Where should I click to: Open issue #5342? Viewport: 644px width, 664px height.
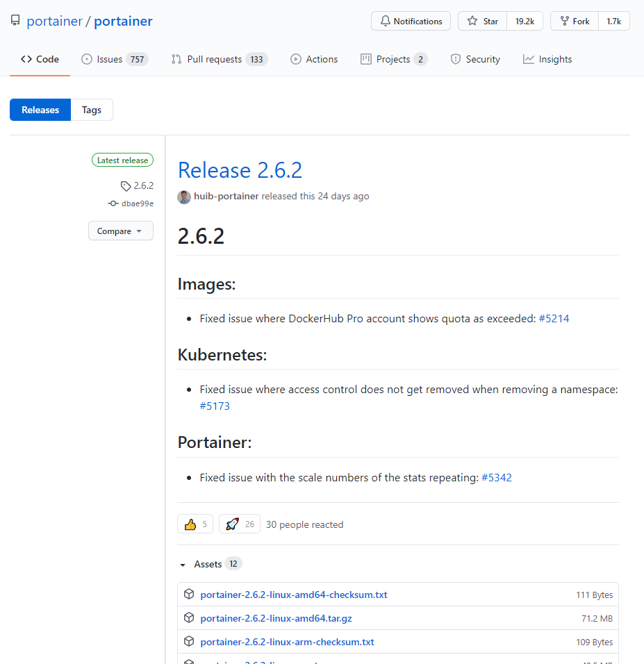(497, 478)
